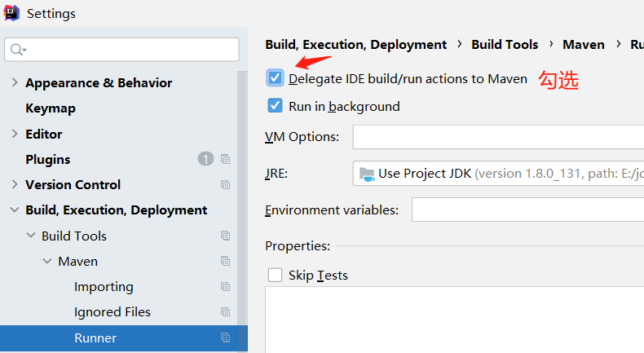Viewport: 644px width, 353px height.
Task: Click the Plugins update count badge
Action: click(x=205, y=159)
